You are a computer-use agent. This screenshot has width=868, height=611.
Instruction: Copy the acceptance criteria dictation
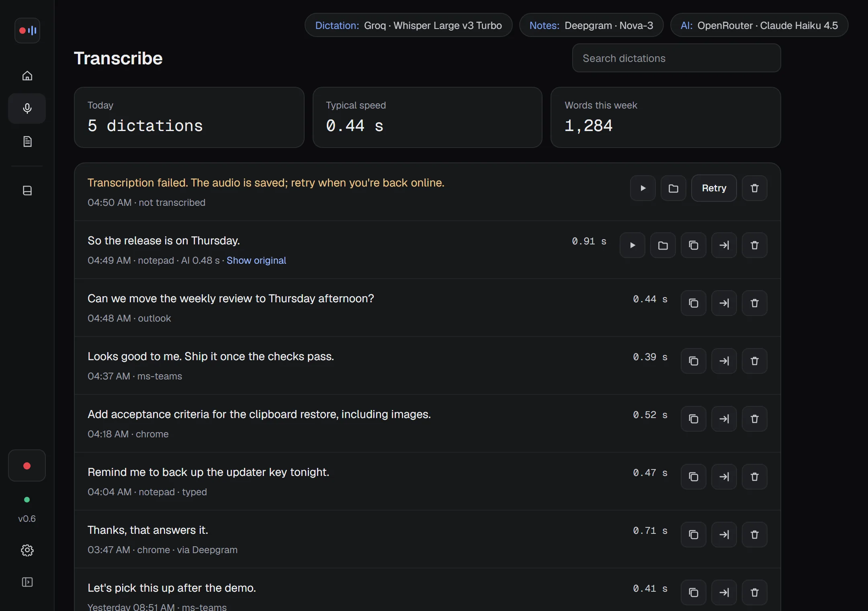tap(694, 419)
